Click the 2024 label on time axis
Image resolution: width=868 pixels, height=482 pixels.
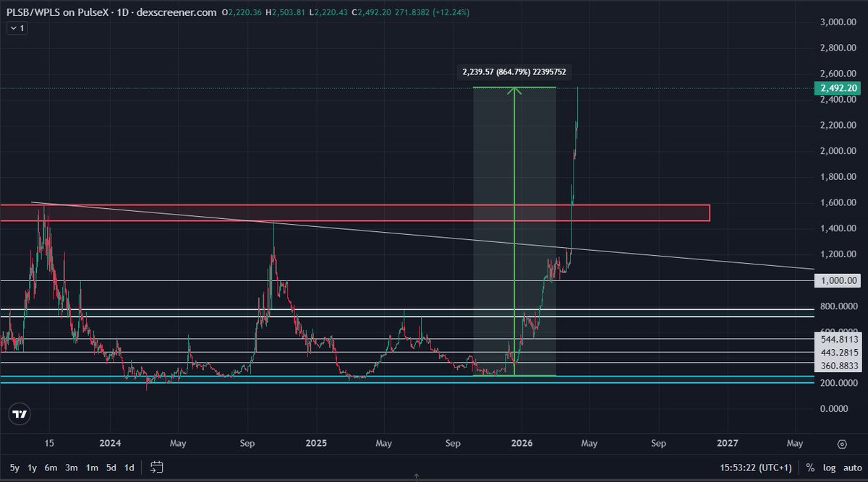click(x=111, y=442)
